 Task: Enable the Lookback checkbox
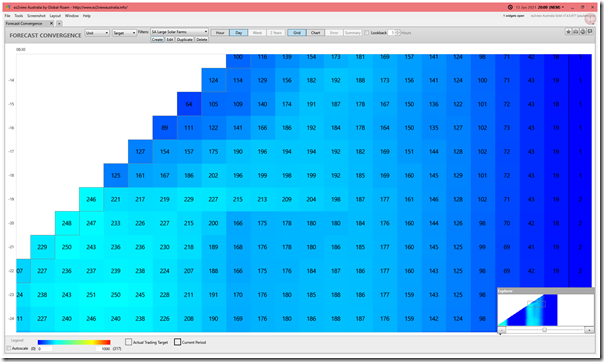pyautogui.click(x=367, y=33)
